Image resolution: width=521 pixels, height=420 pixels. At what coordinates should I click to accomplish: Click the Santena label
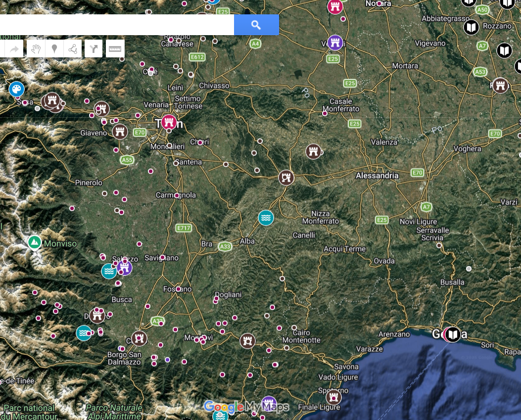pos(189,162)
